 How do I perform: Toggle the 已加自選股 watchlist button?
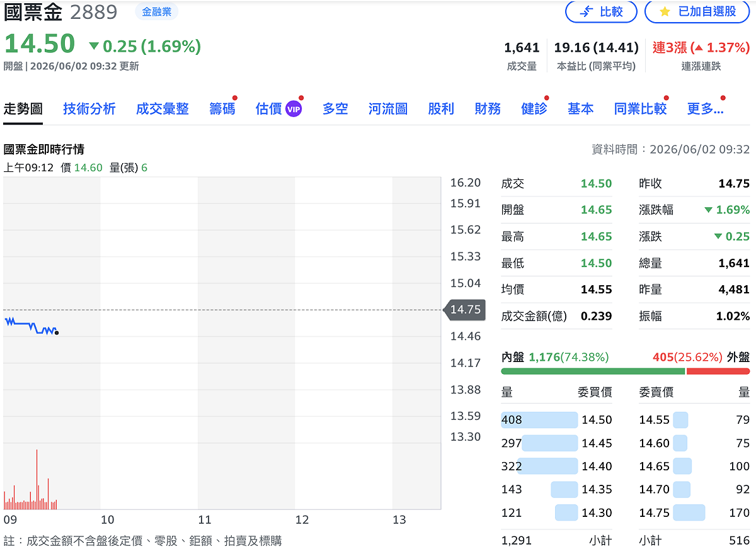tap(698, 11)
